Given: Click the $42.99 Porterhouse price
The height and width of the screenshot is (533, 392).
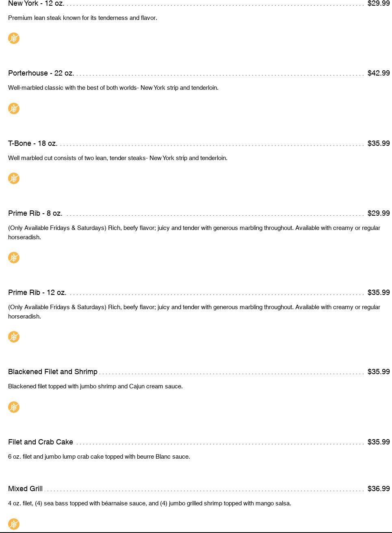Looking at the screenshot, I should point(378,73).
